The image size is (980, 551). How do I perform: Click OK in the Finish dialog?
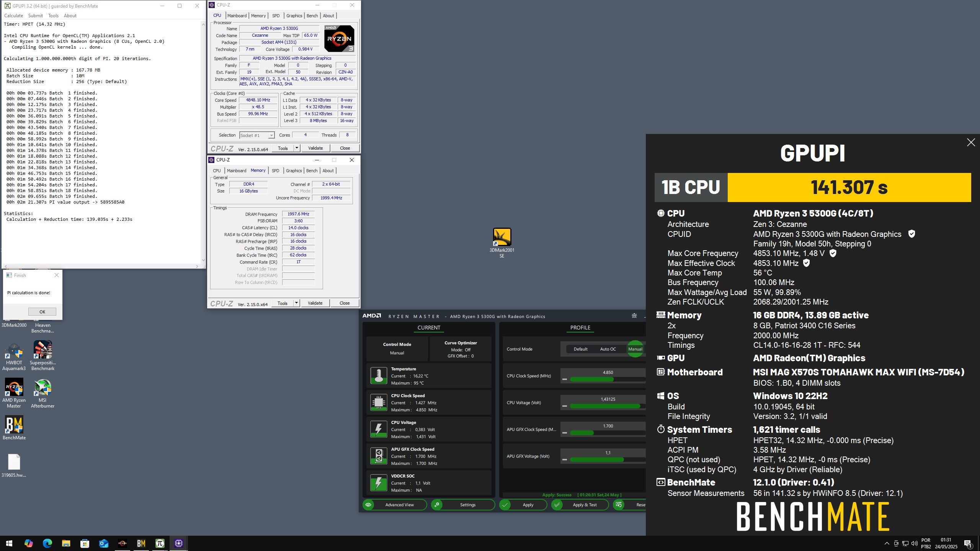pyautogui.click(x=42, y=312)
